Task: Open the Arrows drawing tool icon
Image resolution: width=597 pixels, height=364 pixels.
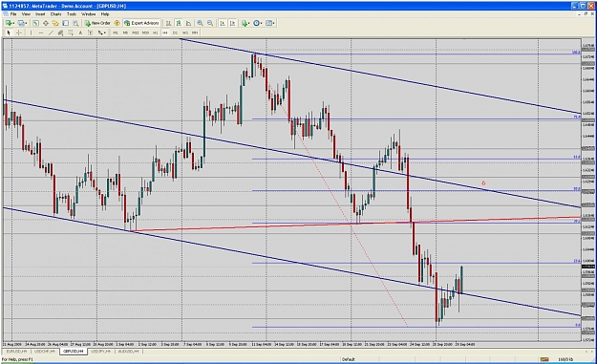Action: (x=100, y=32)
